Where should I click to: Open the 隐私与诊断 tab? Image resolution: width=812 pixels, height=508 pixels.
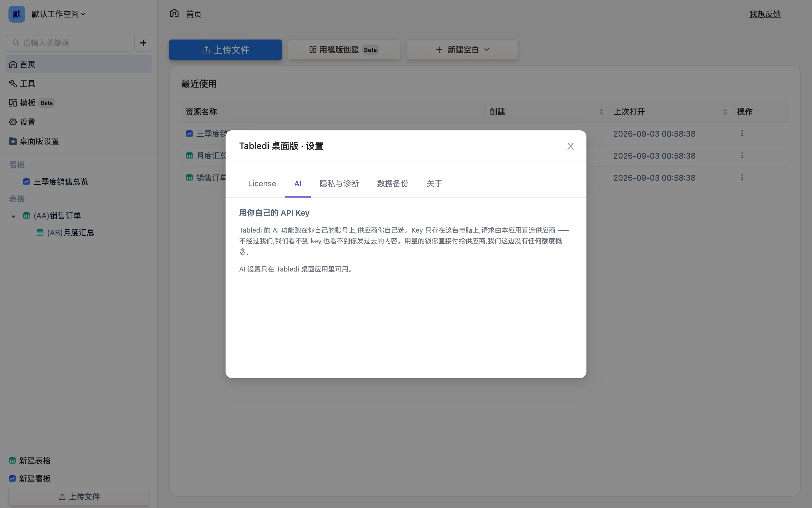(x=339, y=183)
